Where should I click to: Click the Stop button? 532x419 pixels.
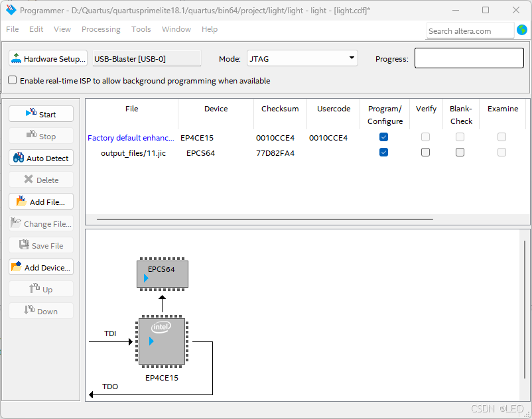tap(41, 136)
